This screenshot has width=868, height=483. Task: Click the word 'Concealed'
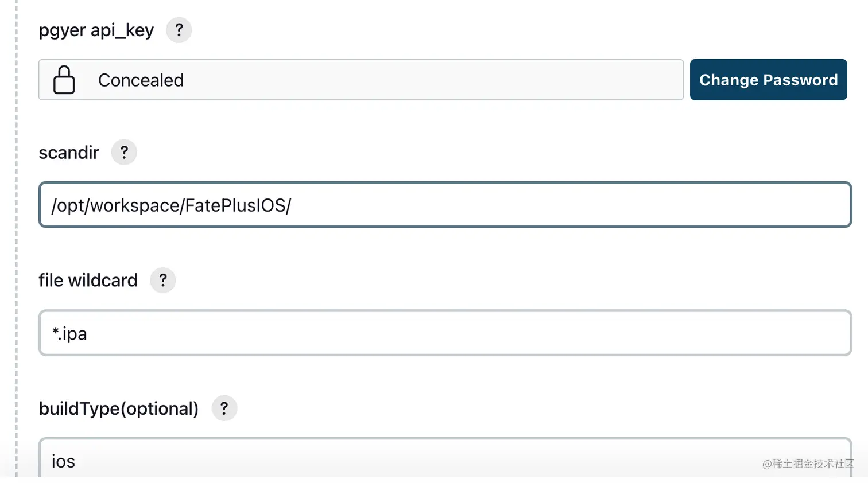pos(141,80)
